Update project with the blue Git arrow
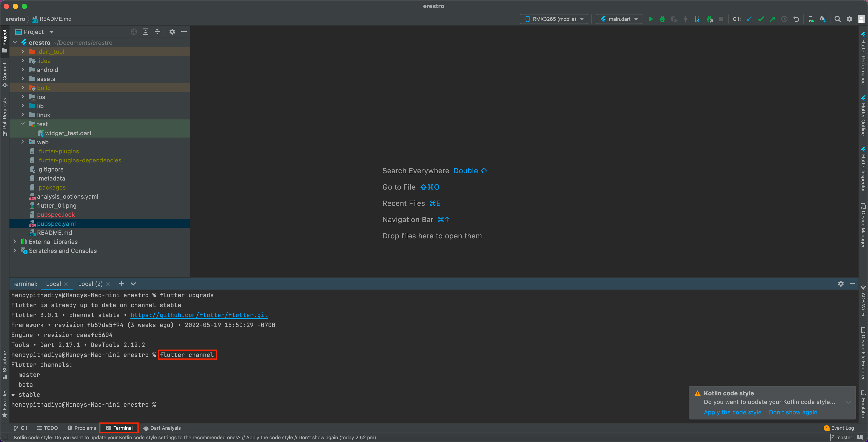868x442 pixels. pyautogui.click(x=749, y=19)
